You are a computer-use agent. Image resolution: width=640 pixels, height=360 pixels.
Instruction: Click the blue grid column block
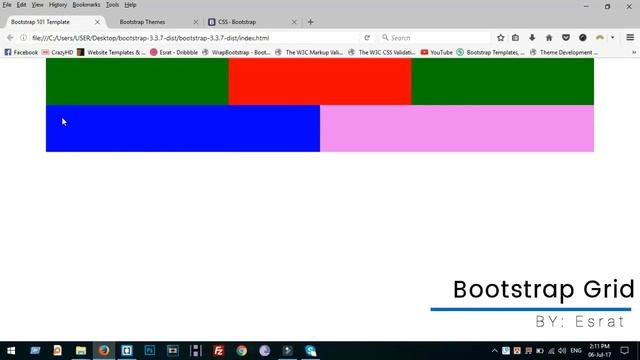[183, 129]
